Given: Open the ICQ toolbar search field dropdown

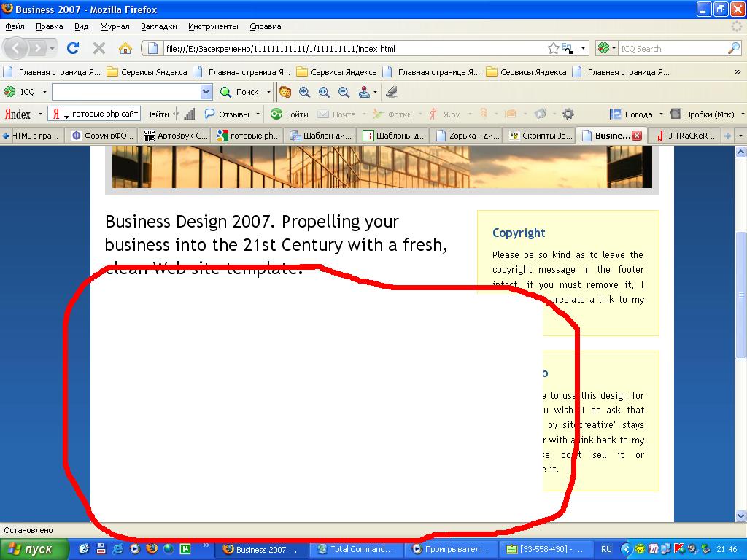Looking at the screenshot, I should [206, 92].
